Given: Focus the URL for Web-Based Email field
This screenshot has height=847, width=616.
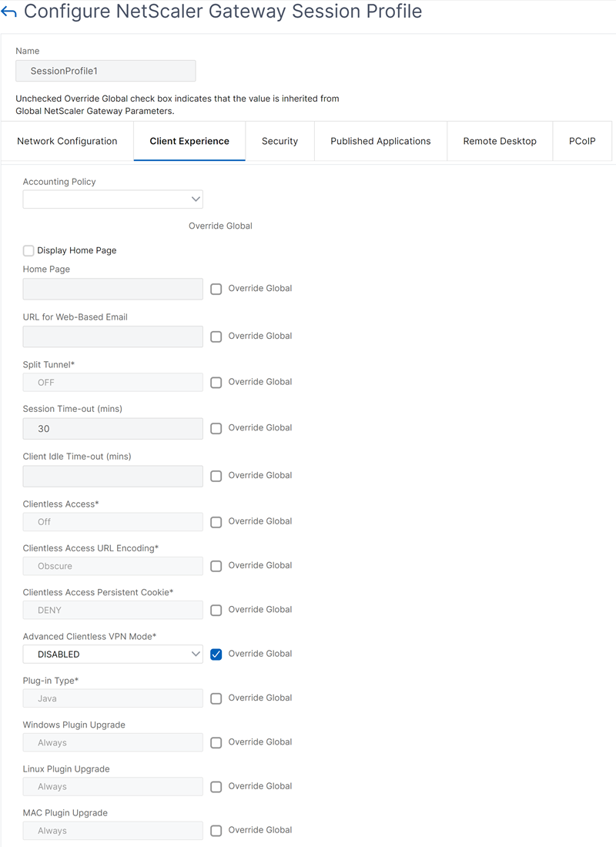Looking at the screenshot, I should coord(113,336).
